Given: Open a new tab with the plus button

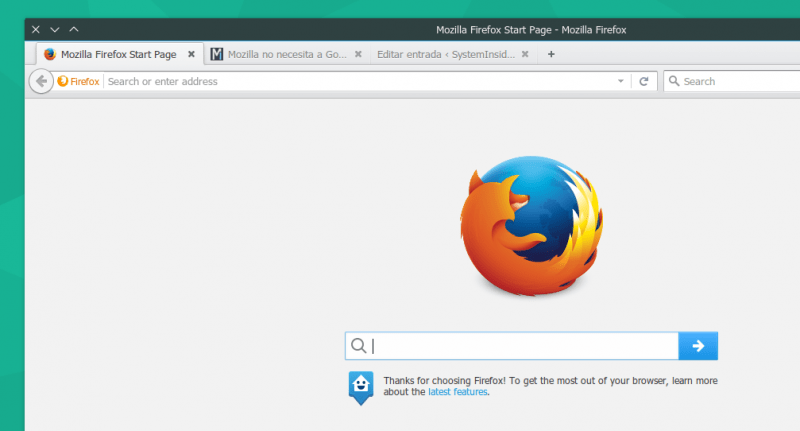Looking at the screenshot, I should point(551,54).
